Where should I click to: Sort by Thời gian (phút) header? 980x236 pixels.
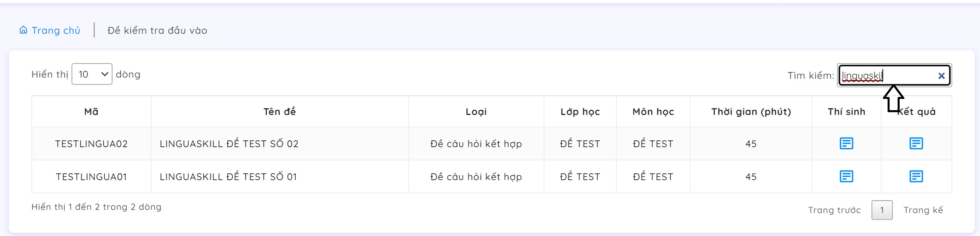point(751,112)
